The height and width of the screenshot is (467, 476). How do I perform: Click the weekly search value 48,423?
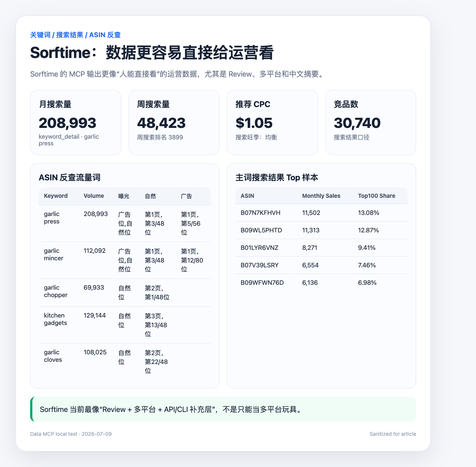pyautogui.click(x=161, y=123)
